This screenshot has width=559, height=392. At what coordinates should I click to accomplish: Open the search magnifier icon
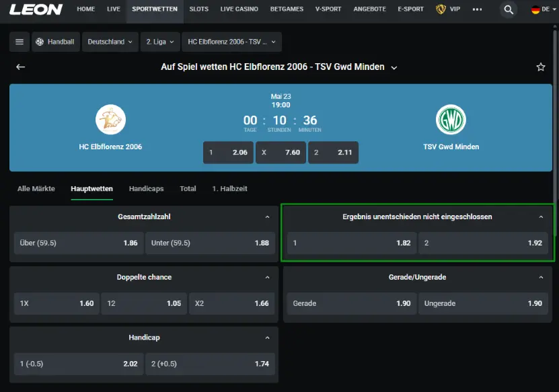[x=509, y=9]
